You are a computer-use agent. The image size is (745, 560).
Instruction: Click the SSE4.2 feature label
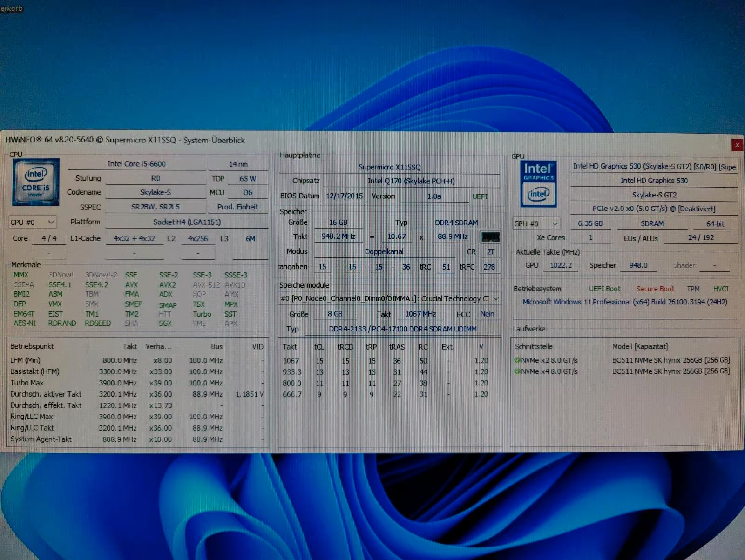[x=96, y=285]
